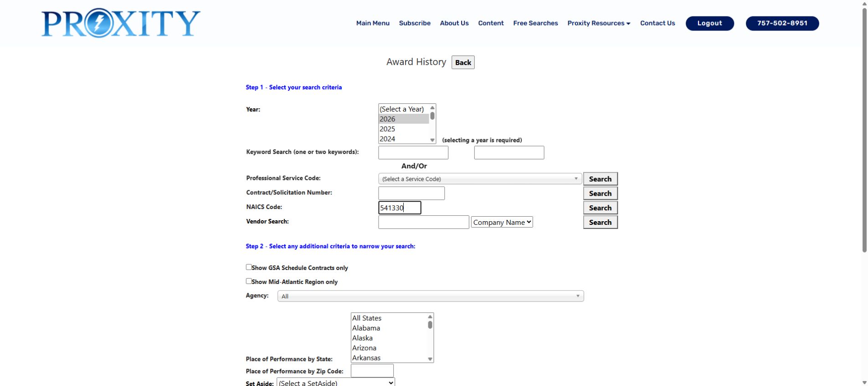Focus the first keyword search field

(x=413, y=152)
